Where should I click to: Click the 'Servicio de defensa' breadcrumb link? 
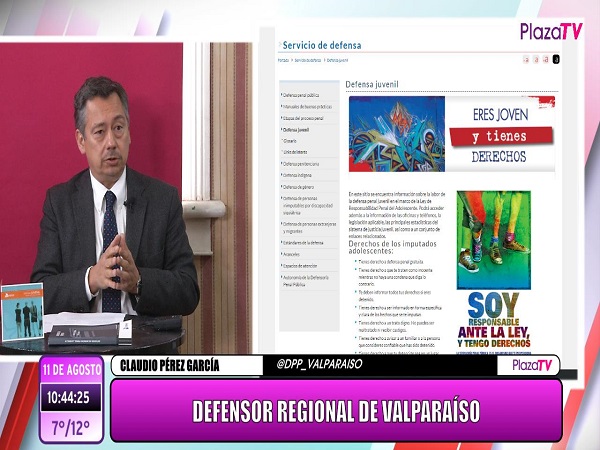(x=308, y=60)
